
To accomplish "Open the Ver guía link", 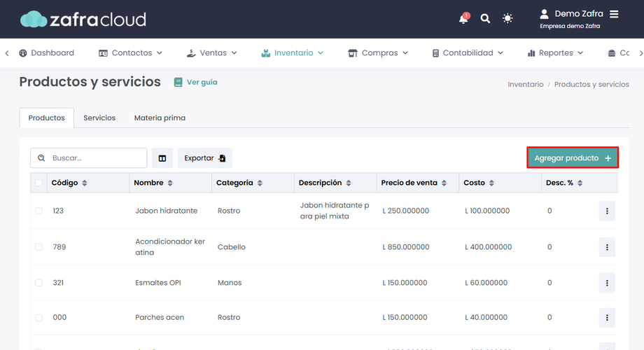I will pos(196,82).
